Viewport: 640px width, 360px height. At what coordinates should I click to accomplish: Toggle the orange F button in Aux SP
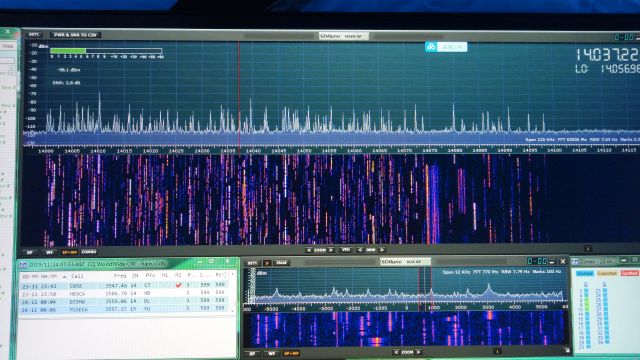point(267,263)
